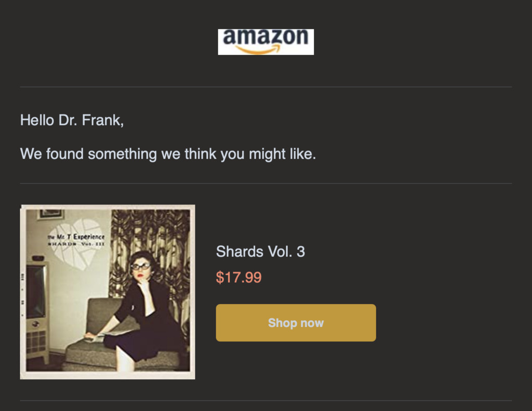
Task: Click the framed picture on the cover wall
Action: [x=50, y=214]
